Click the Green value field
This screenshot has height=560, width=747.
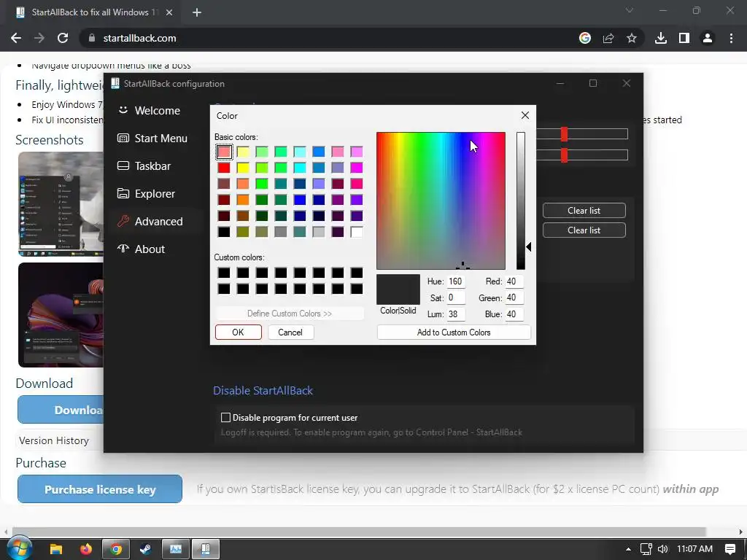514,297
